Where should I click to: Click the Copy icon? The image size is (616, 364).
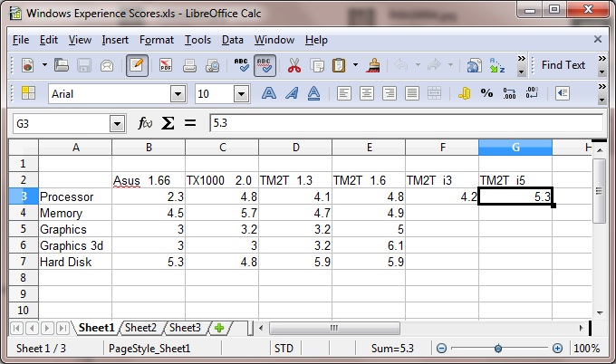317,65
